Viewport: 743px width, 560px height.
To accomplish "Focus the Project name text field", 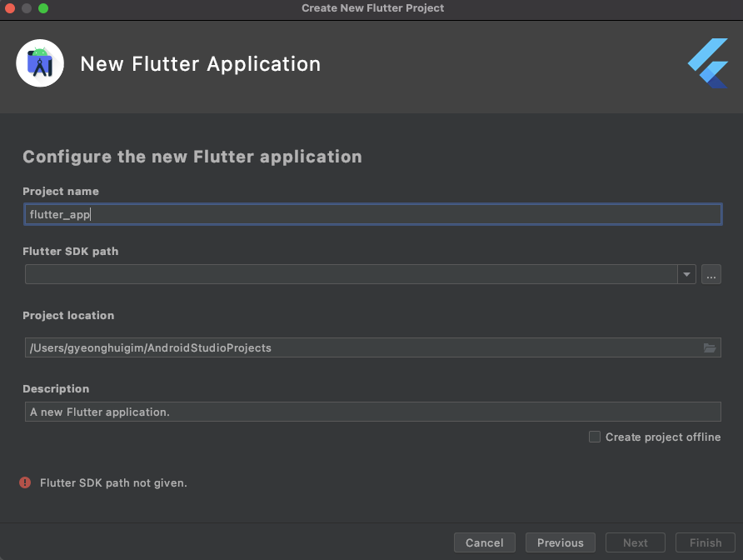I will pos(373,214).
